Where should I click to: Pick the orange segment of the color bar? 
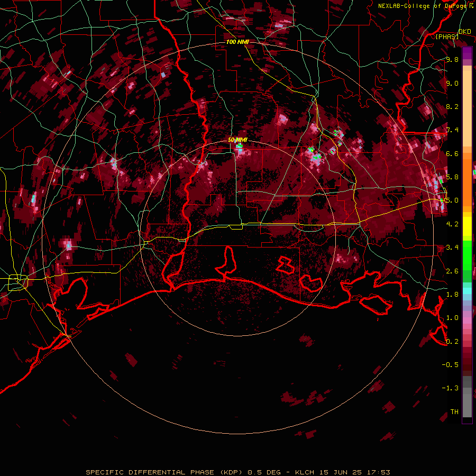pyautogui.click(x=467, y=182)
